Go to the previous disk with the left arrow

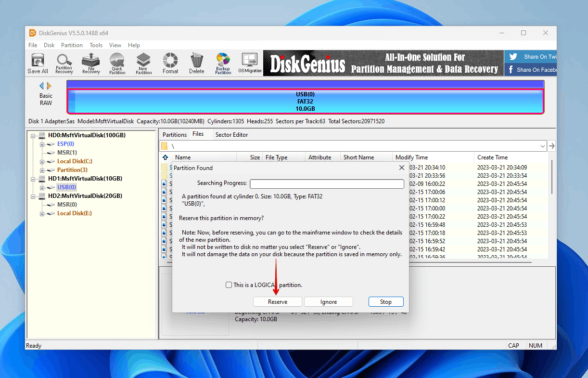point(41,86)
